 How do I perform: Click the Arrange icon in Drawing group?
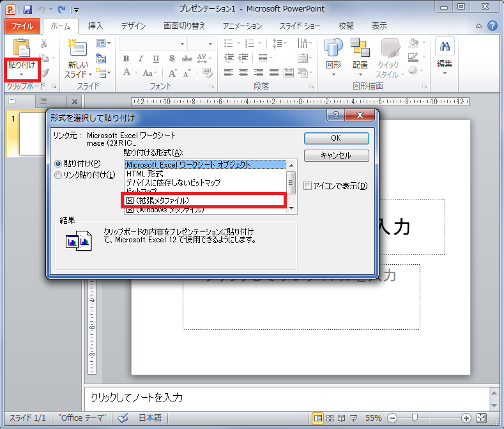pyautogui.click(x=360, y=49)
